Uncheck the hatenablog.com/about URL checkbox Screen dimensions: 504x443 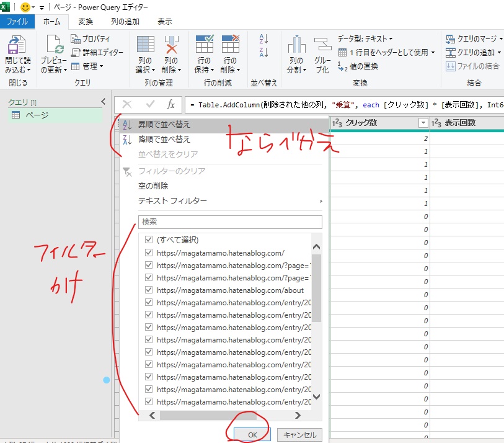pos(149,290)
